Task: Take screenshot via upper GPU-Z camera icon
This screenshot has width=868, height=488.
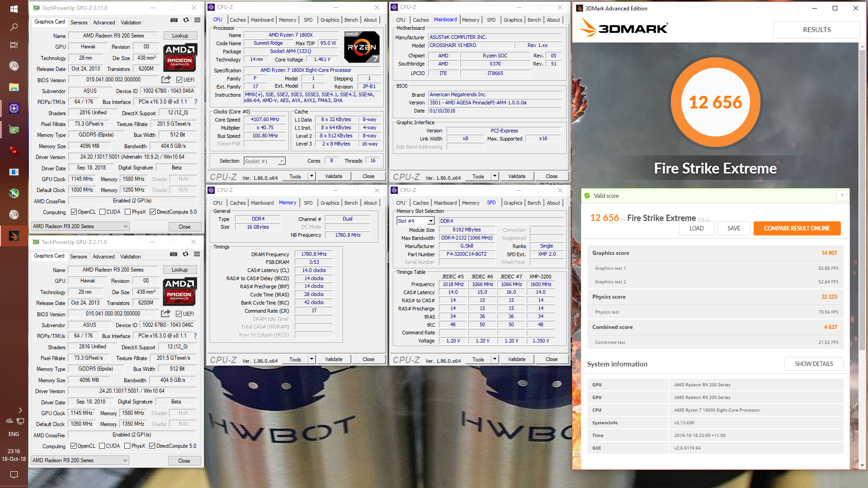Action: click(x=174, y=20)
